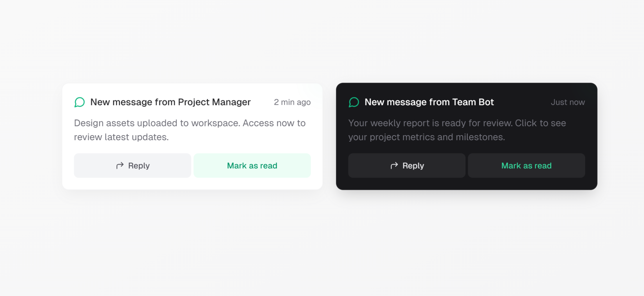This screenshot has width=644, height=296.
Task: Open the Project Manager notification title
Action: point(171,102)
